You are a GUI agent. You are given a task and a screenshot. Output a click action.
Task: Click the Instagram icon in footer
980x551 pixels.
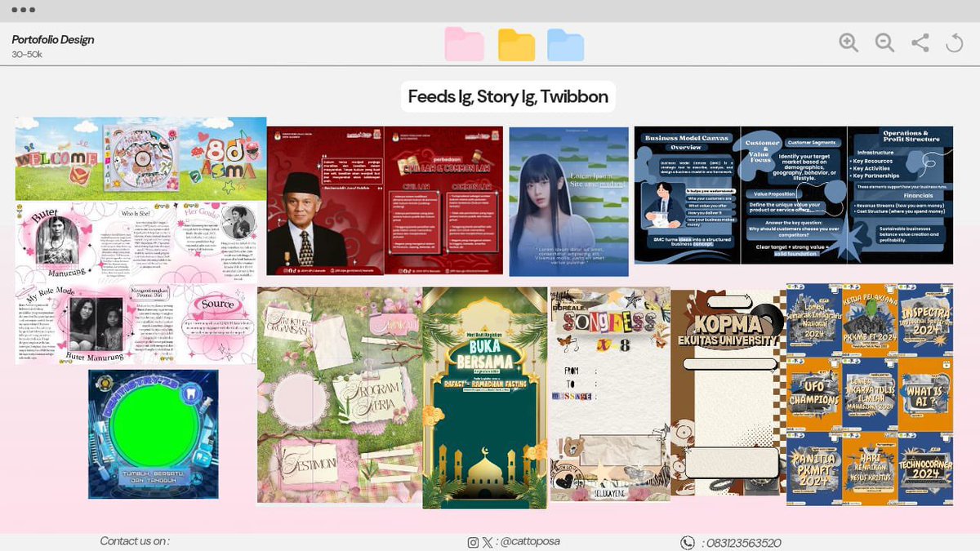click(473, 543)
